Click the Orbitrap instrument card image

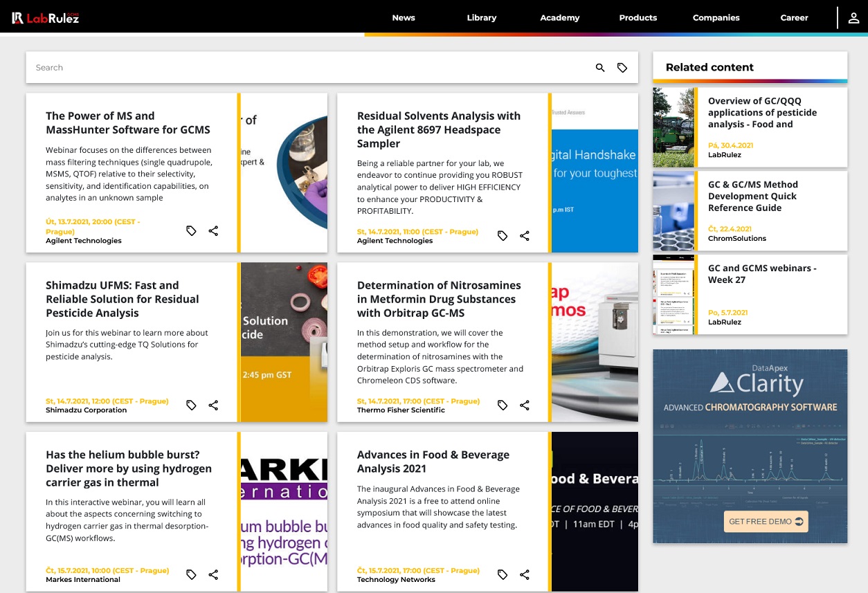tap(595, 342)
